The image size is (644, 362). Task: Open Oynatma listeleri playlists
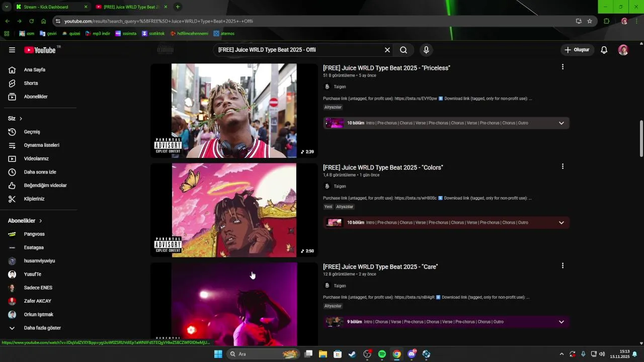[40, 145]
